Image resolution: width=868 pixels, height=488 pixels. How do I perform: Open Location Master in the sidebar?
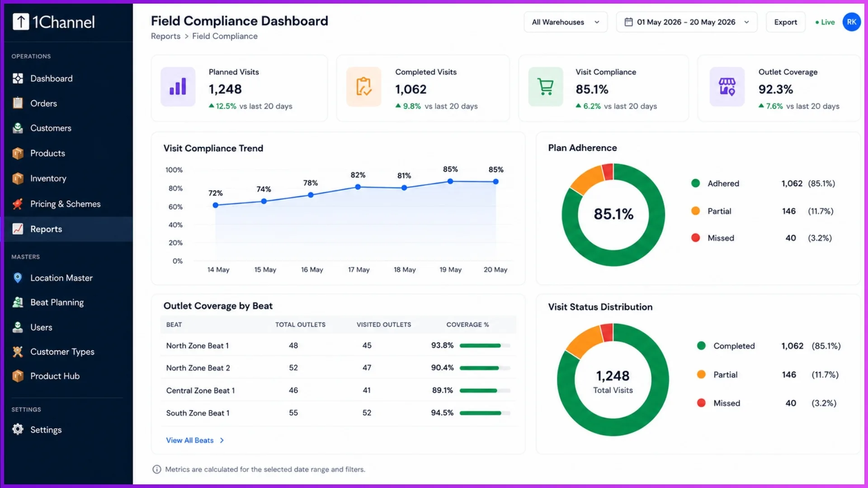pyautogui.click(x=68, y=278)
